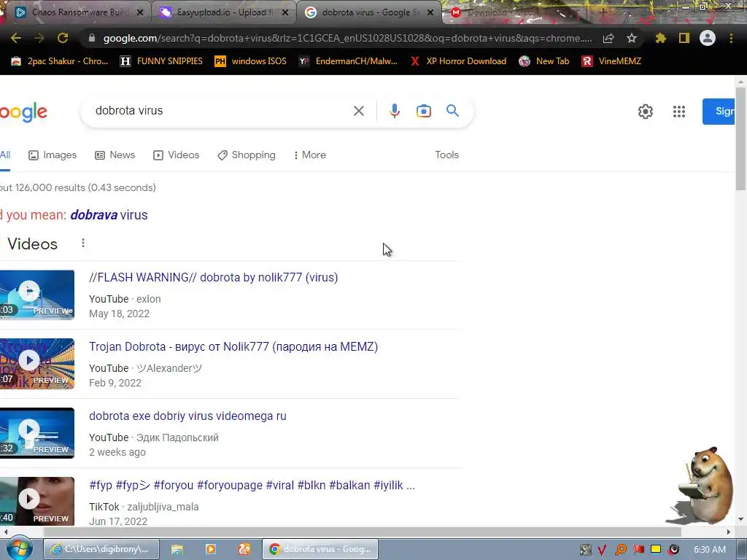
Task: Play thumbnail of the TikTok video
Action: tap(36, 501)
